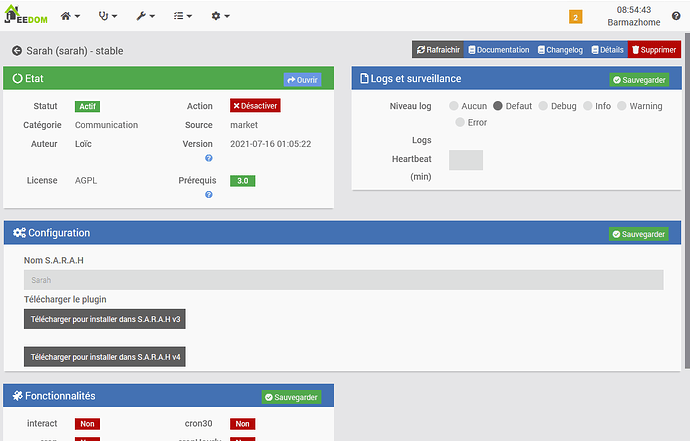Select Defaut log level

click(x=498, y=106)
